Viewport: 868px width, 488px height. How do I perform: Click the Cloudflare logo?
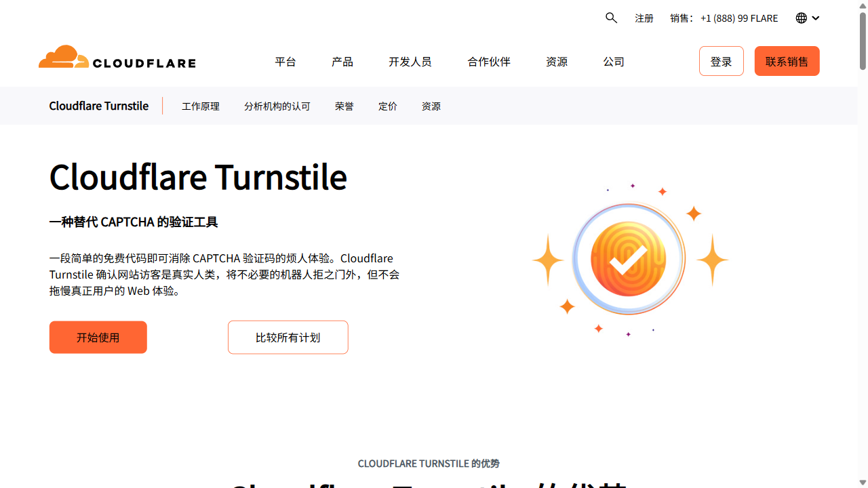point(116,56)
